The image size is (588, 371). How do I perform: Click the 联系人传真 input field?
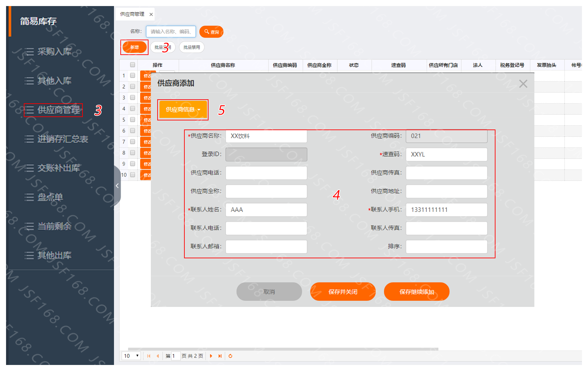447,228
